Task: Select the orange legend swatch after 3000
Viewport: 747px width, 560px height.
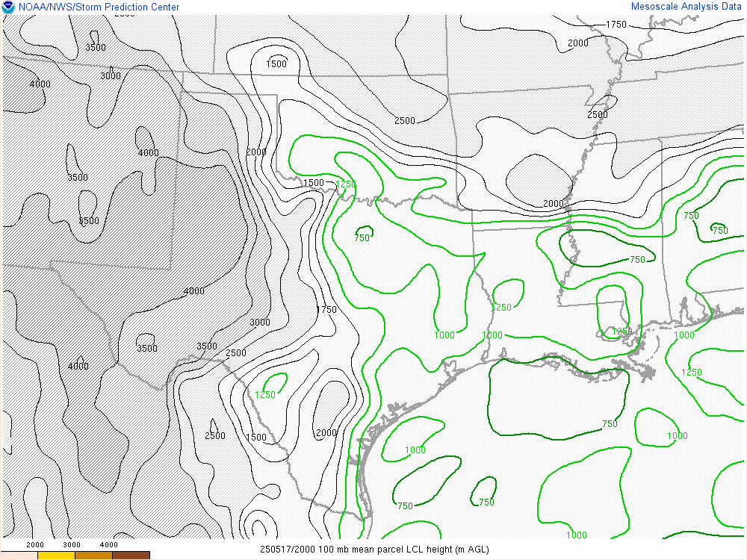Action: click(93, 556)
